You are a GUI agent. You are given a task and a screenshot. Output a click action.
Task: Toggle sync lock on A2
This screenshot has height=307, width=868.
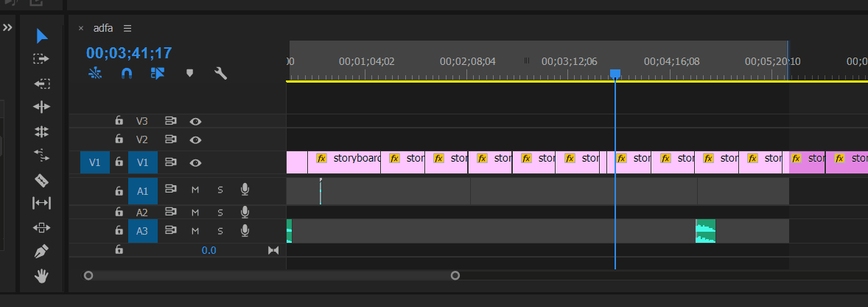pyautogui.click(x=170, y=212)
